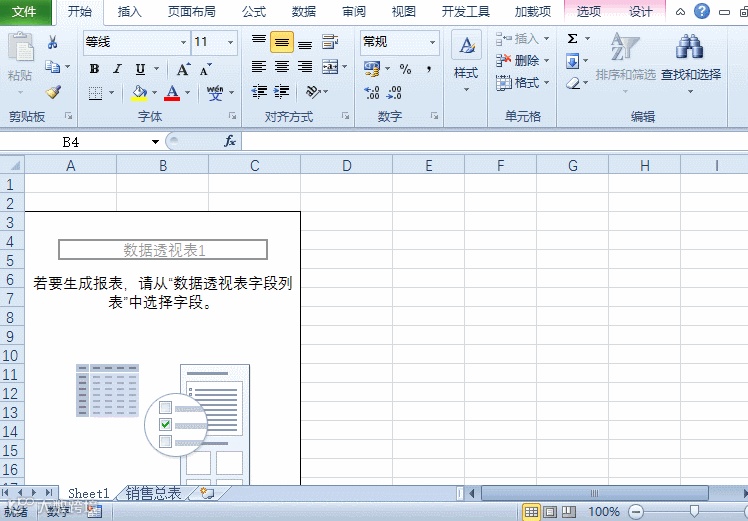Image resolution: width=748 pixels, height=521 pixels.
Task: Switch to Page Layout view icon
Action: click(x=550, y=512)
